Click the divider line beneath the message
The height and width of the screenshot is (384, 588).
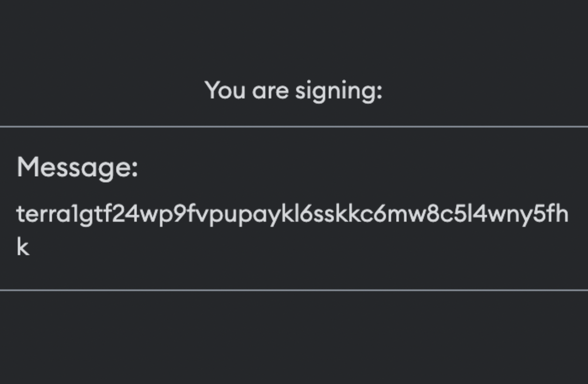294,290
